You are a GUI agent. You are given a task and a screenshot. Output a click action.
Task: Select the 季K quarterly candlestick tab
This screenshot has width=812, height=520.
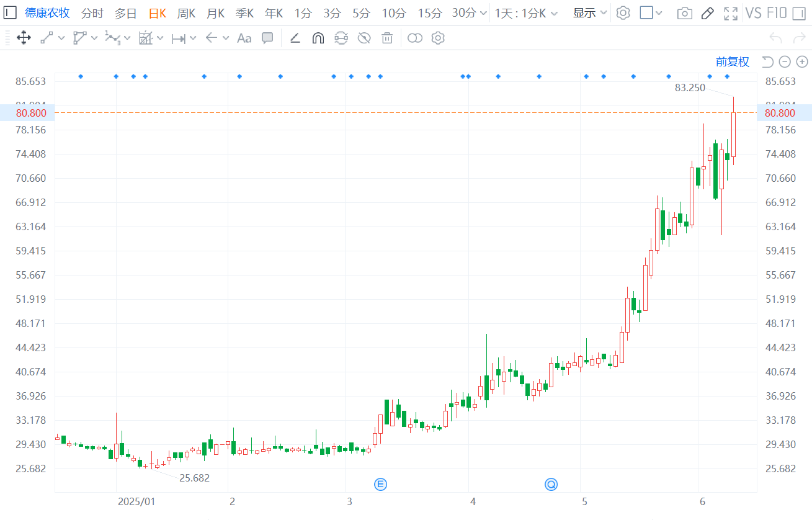pos(245,13)
